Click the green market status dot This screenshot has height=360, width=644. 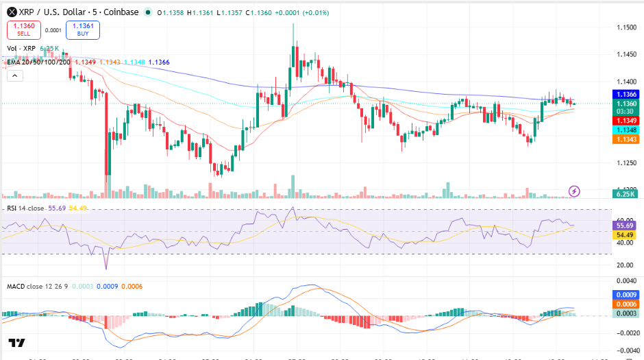[148, 12]
